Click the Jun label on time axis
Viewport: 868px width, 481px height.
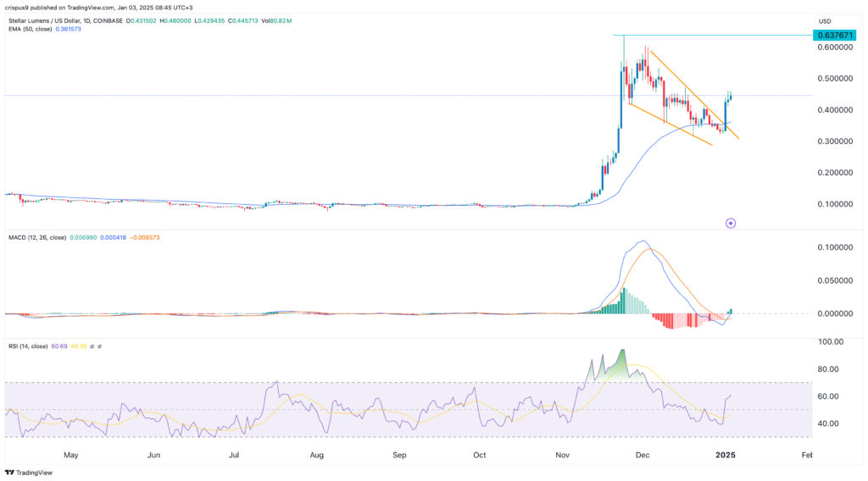pos(154,455)
